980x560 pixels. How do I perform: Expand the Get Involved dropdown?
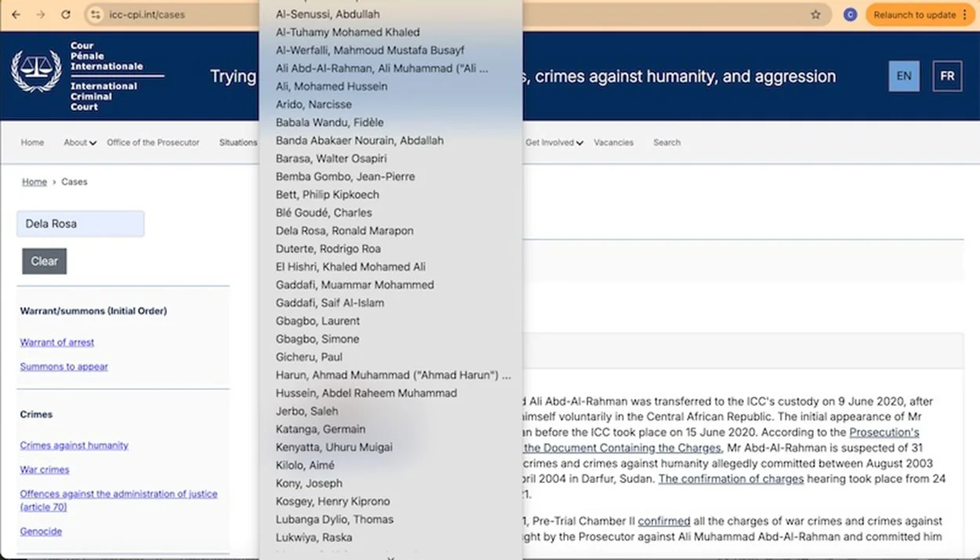coord(554,143)
